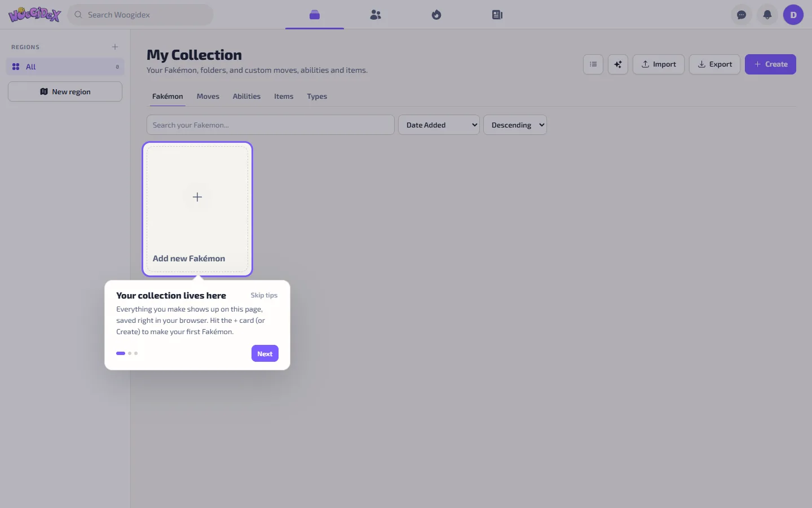Click the plus icon in the add card

coord(197,197)
